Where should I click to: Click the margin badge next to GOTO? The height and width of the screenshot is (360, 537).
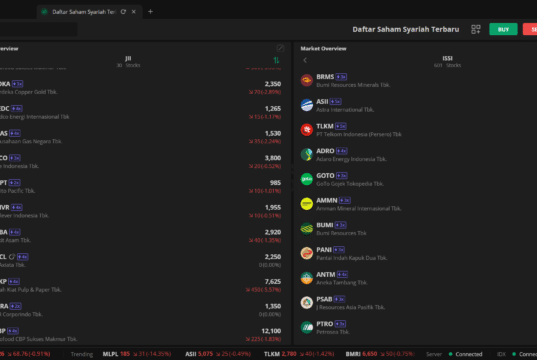pos(342,176)
